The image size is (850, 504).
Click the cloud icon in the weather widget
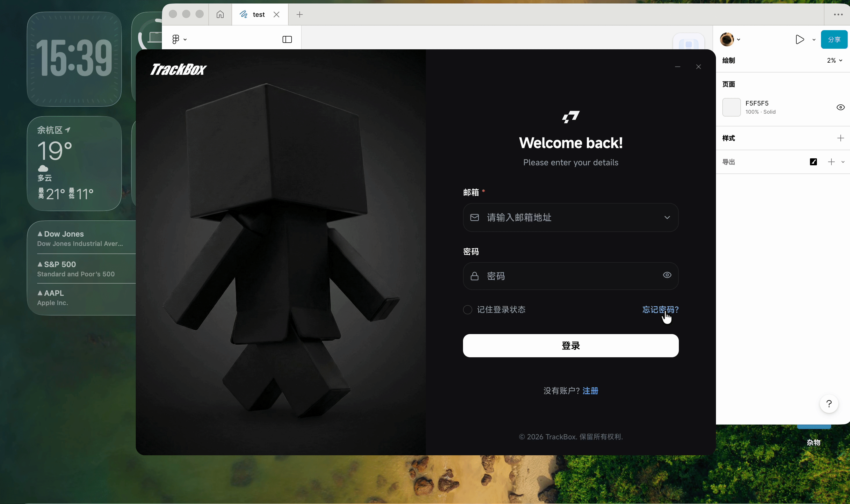point(43,168)
